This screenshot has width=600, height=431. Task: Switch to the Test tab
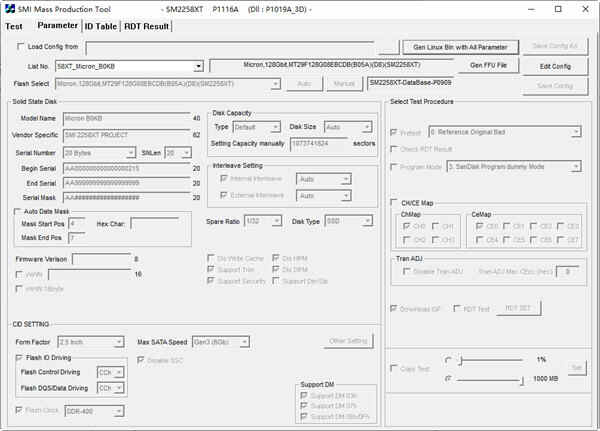pos(14,26)
